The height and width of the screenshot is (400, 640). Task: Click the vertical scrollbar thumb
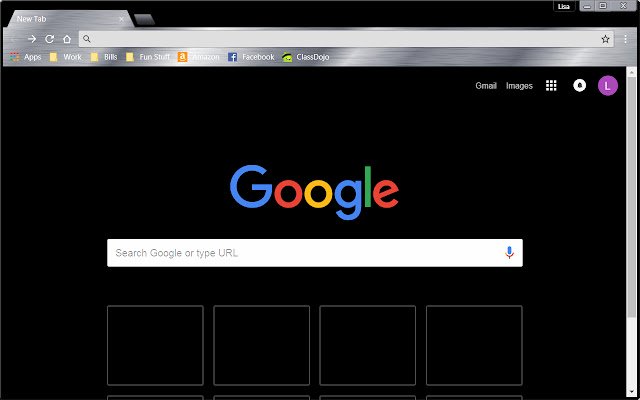tap(632, 197)
